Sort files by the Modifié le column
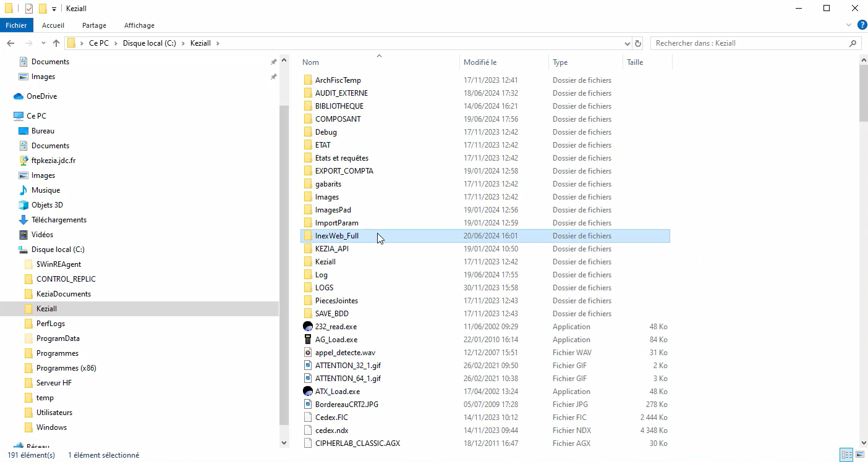 point(480,62)
